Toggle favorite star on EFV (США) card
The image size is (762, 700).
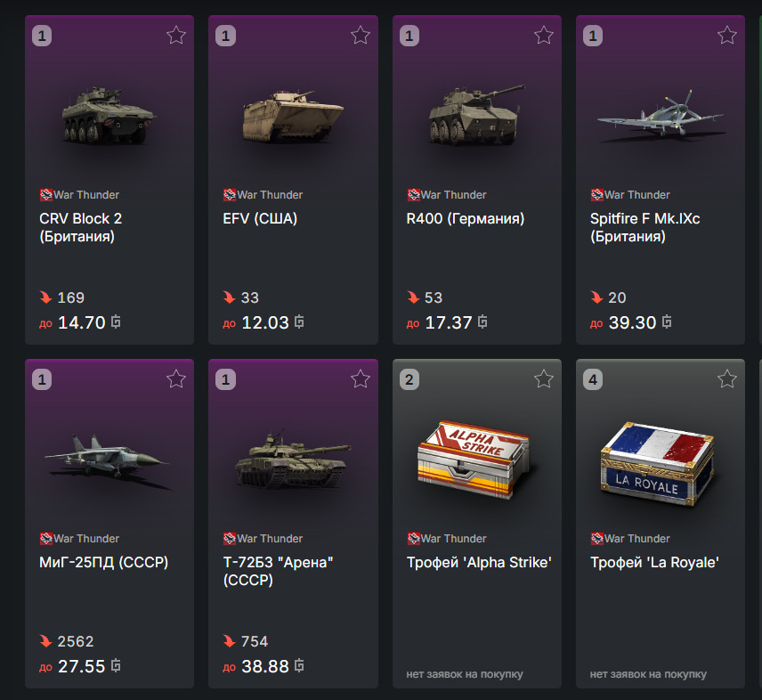coord(360,36)
